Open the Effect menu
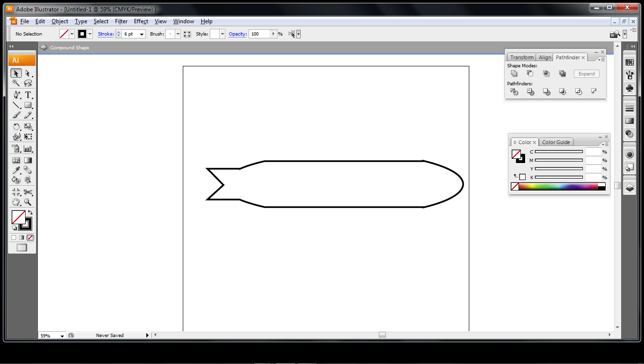644x364 pixels. coord(141,21)
